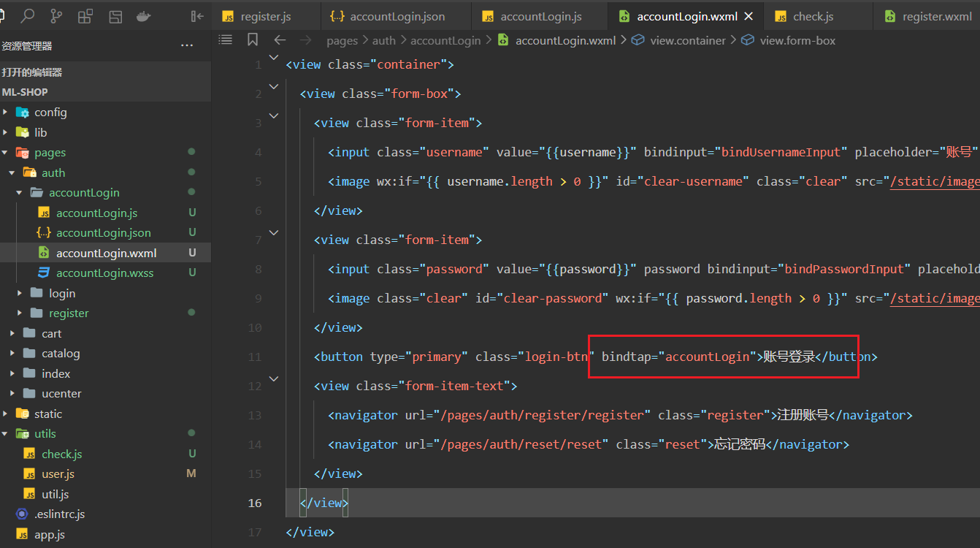Image resolution: width=980 pixels, height=548 pixels.
Task: Go back with the left arrow
Action: click(280, 40)
